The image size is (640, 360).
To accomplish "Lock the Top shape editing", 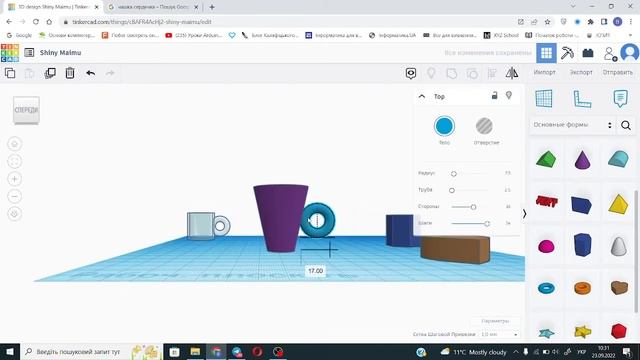I will (x=494, y=96).
